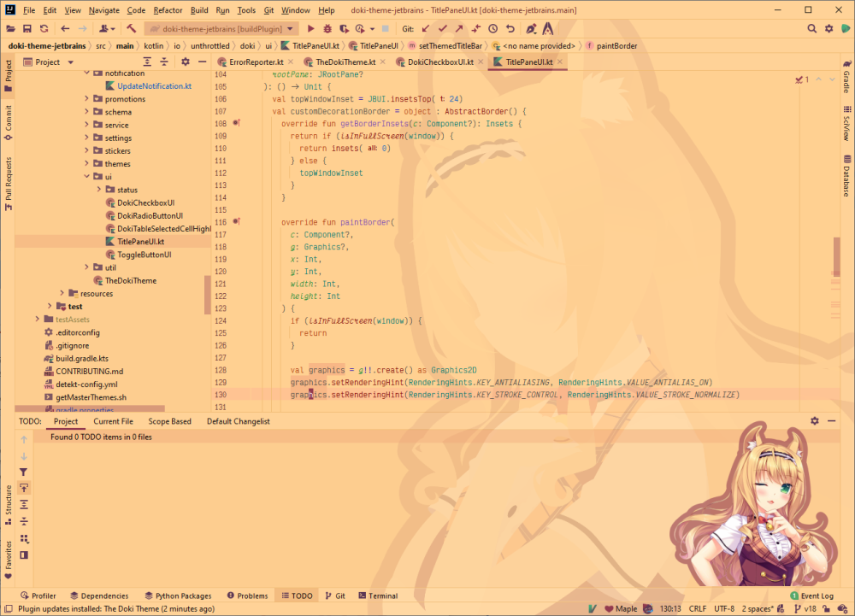Navigate back with the left arrow icon
This screenshot has width=855, height=616.
(66, 29)
